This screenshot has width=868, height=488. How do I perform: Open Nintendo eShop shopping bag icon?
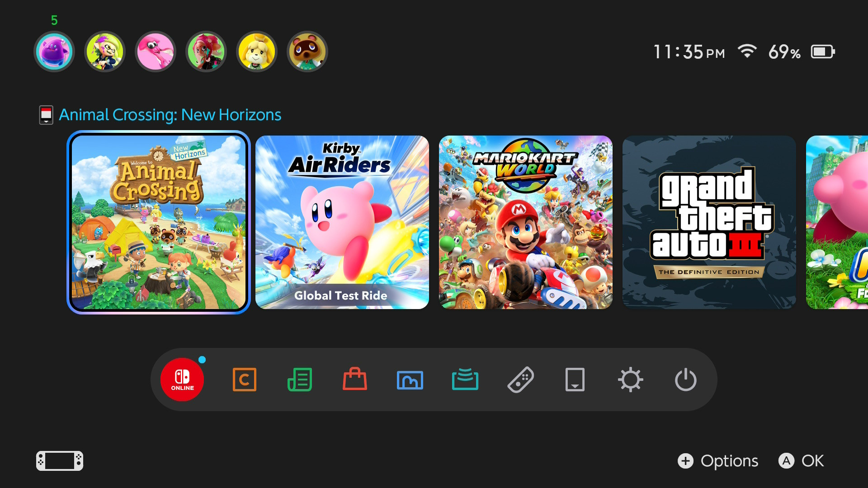(x=355, y=380)
